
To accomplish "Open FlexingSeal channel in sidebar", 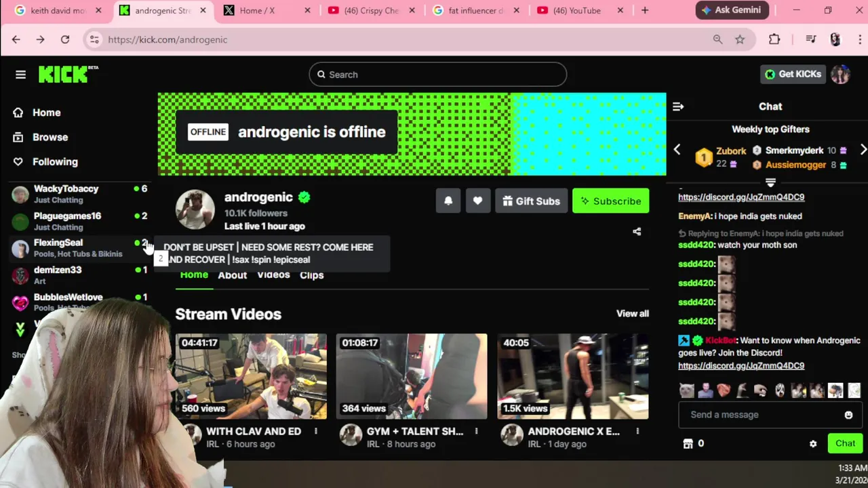I will pyautogui.click(x=80, y=248).
